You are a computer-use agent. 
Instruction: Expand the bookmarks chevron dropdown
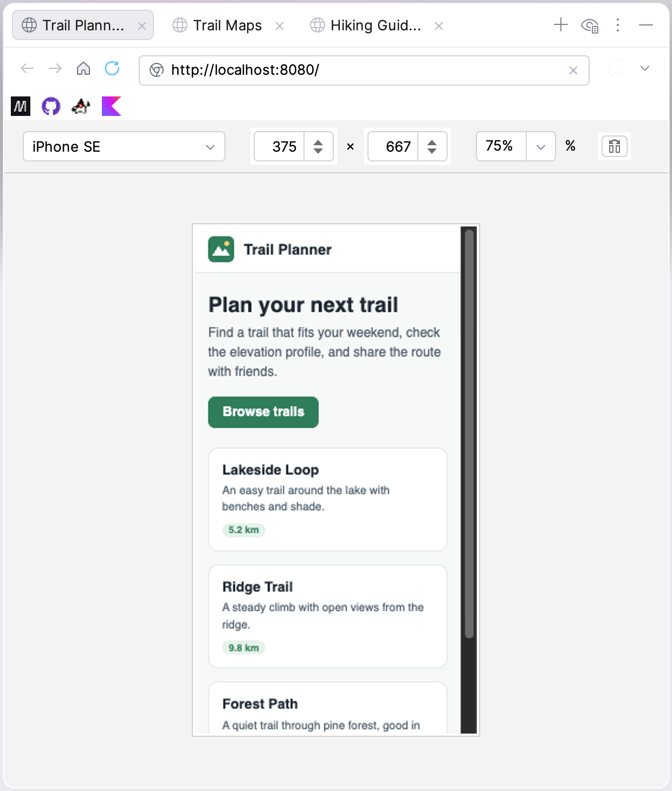(x=645, y=68)
